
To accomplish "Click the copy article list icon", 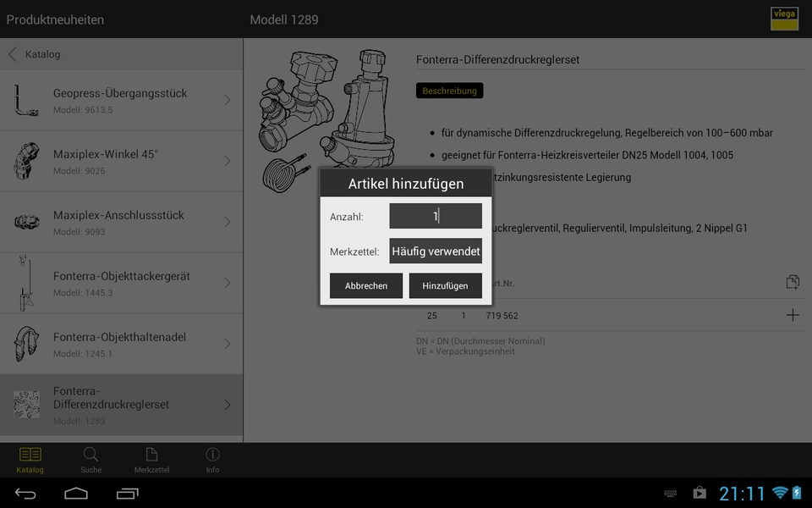I will point(793,282).
